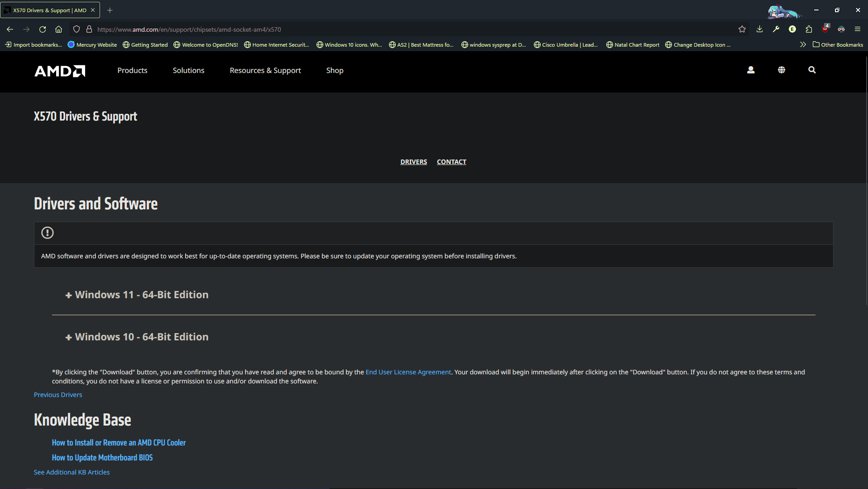Expand Windows 11 - 64-Bit Edition
Viewport: 868px width, 489px height.
(x=137, y=295)
